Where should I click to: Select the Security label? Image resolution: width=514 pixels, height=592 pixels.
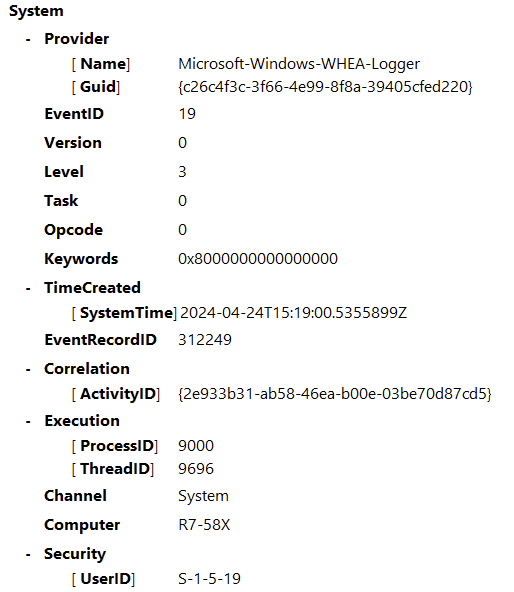(x=75, y=554)
